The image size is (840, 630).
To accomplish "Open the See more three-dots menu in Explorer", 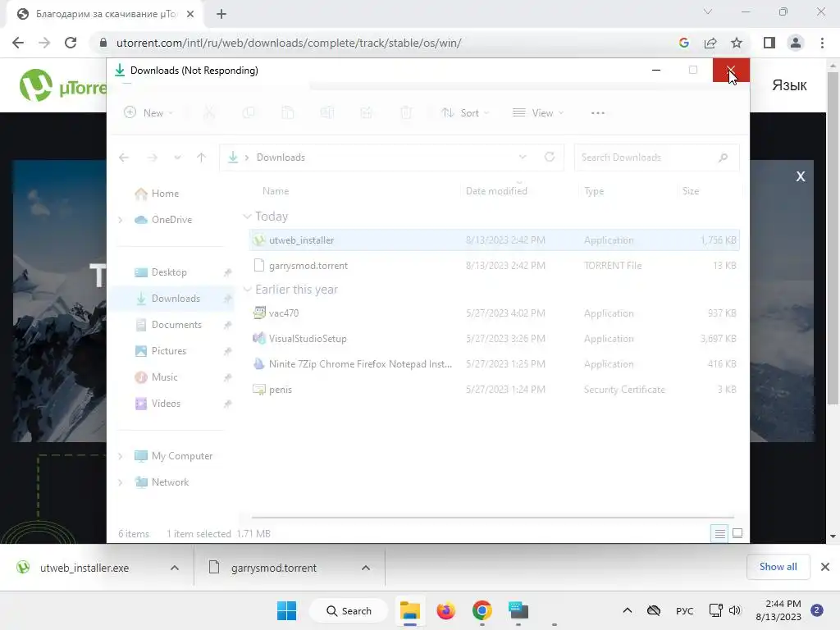I will click(x=598, y=113).
